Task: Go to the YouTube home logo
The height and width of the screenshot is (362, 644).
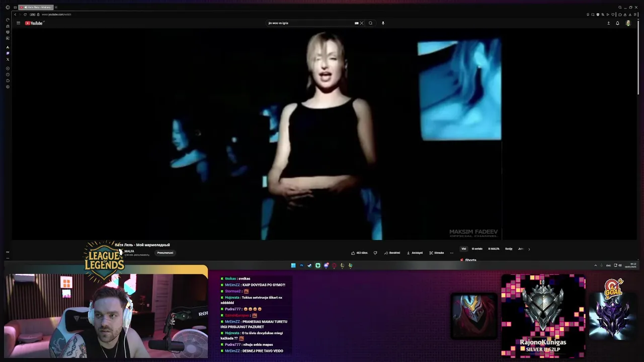Action: point(34,23)
